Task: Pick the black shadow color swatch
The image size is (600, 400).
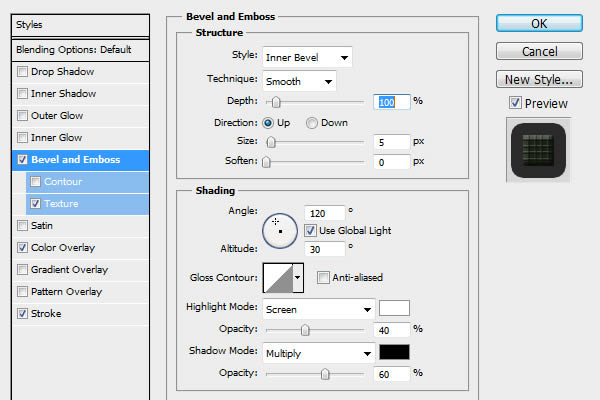Action: click(395, 352)
